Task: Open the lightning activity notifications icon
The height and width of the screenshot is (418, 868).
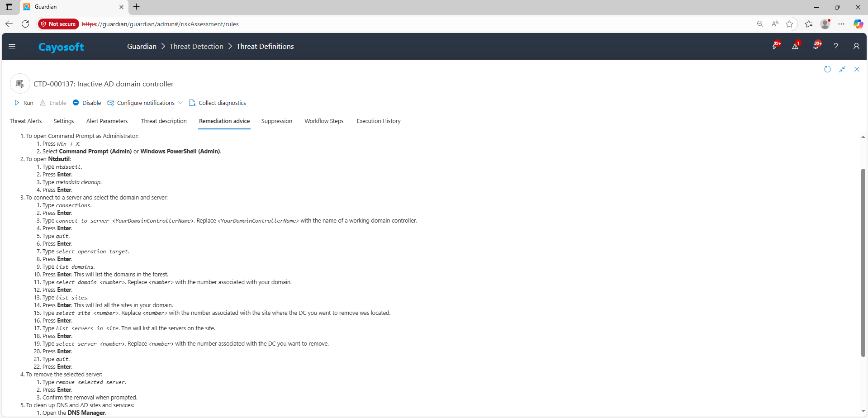Action: pyautogui.click(x=775, y=46)
